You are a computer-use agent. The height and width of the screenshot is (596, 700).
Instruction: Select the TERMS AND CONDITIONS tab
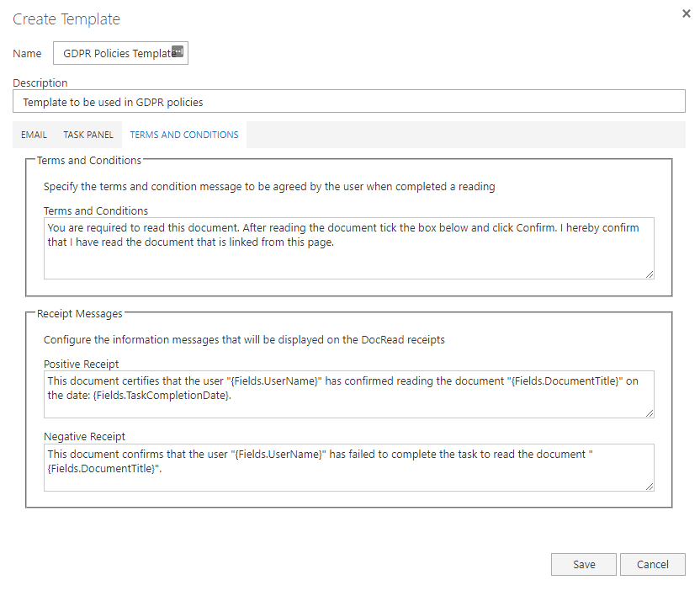tap(183, 134)
